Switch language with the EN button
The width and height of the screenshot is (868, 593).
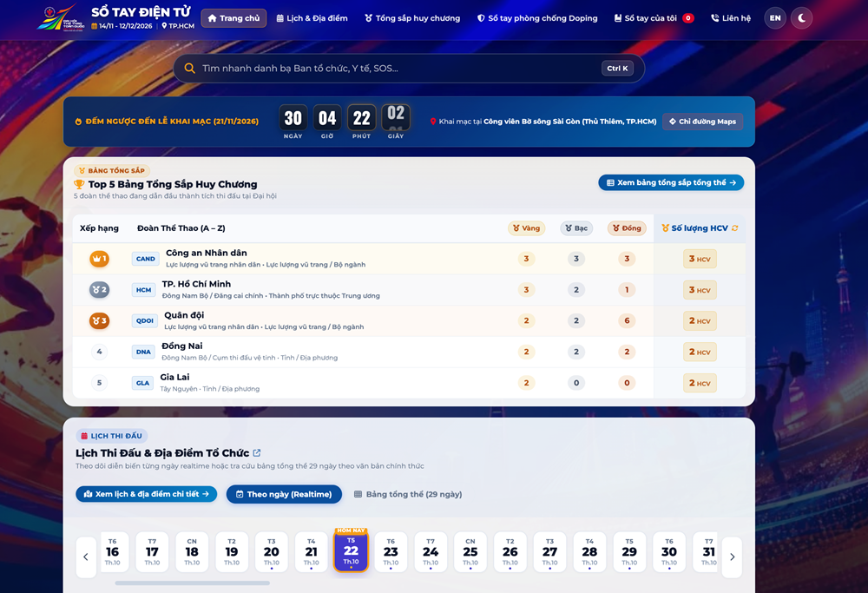[775, 18]
